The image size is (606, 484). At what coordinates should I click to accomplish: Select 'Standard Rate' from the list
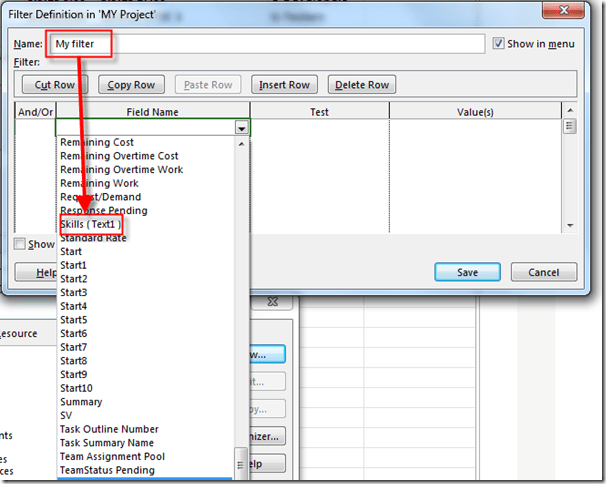click(x=93, y=238)
